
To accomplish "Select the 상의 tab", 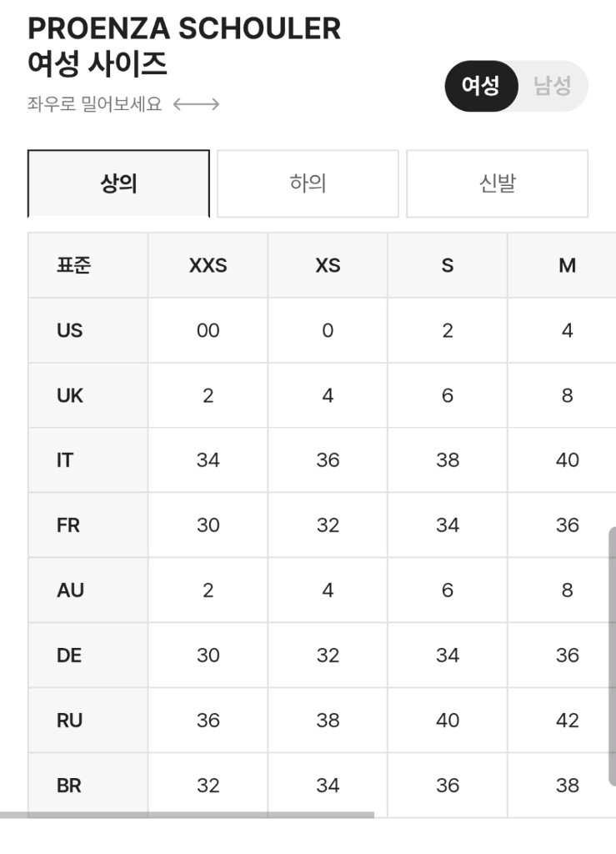I will point(118,183).
